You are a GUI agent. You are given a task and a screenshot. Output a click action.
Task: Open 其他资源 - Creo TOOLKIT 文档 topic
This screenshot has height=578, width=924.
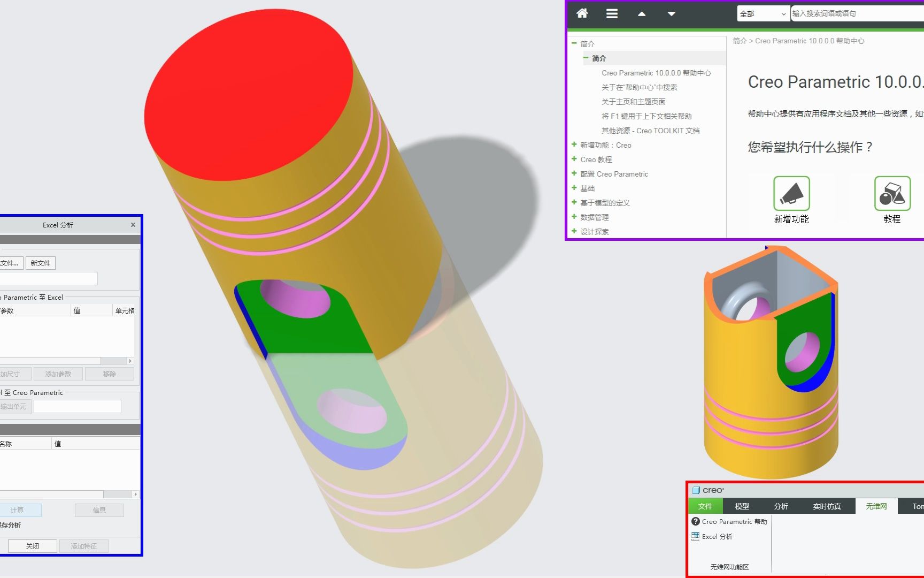[x=651, y=131]
